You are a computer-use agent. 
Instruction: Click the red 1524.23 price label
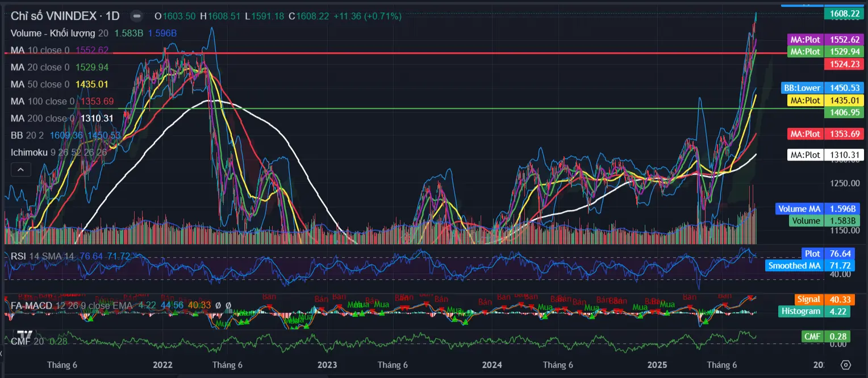844,64
